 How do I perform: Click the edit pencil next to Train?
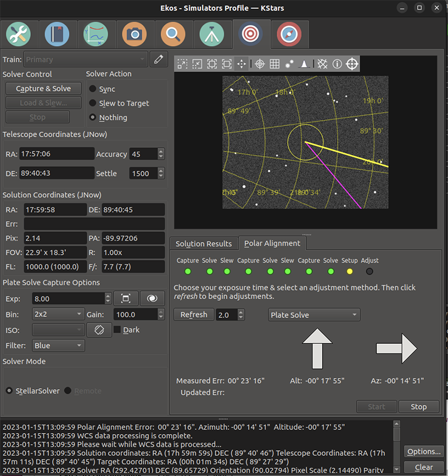158,58
